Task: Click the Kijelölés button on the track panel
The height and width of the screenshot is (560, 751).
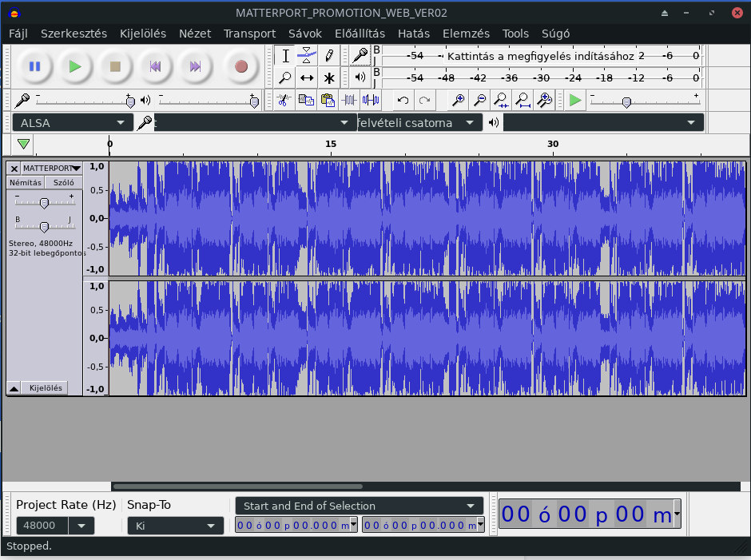Action: click(x=45, y=388)
